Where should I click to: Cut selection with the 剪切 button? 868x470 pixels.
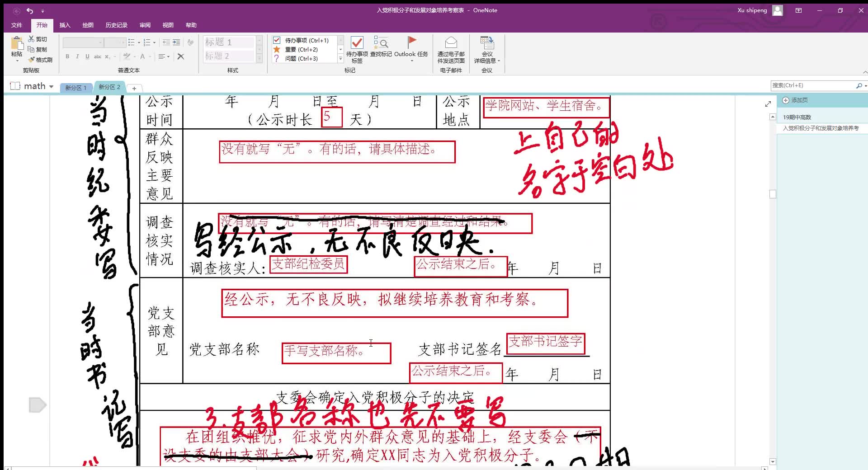(x=38, y=39)
